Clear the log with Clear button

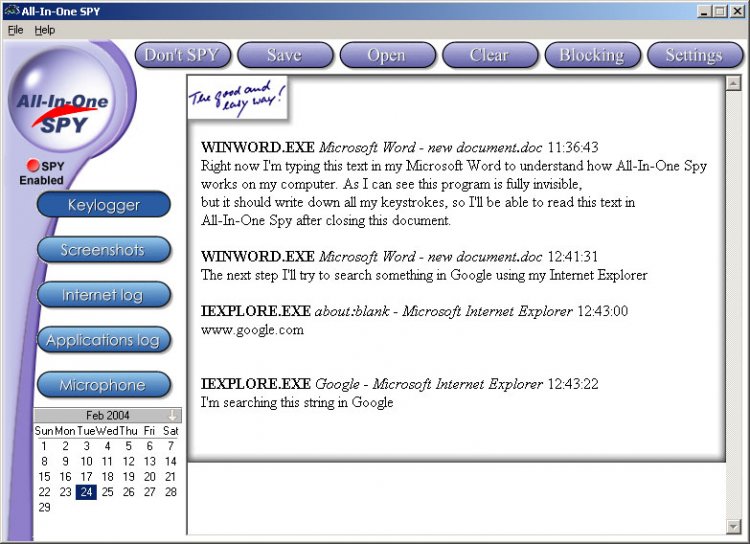point(490,55)
